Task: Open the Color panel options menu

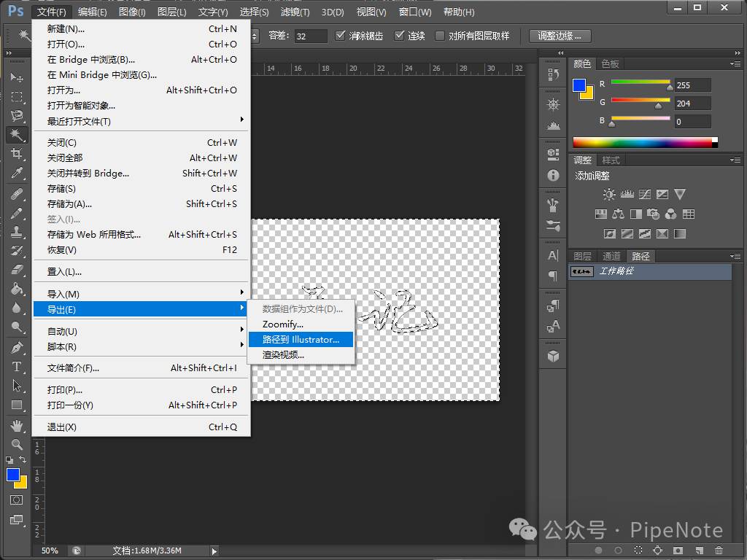Action: [x=735, y=64]
